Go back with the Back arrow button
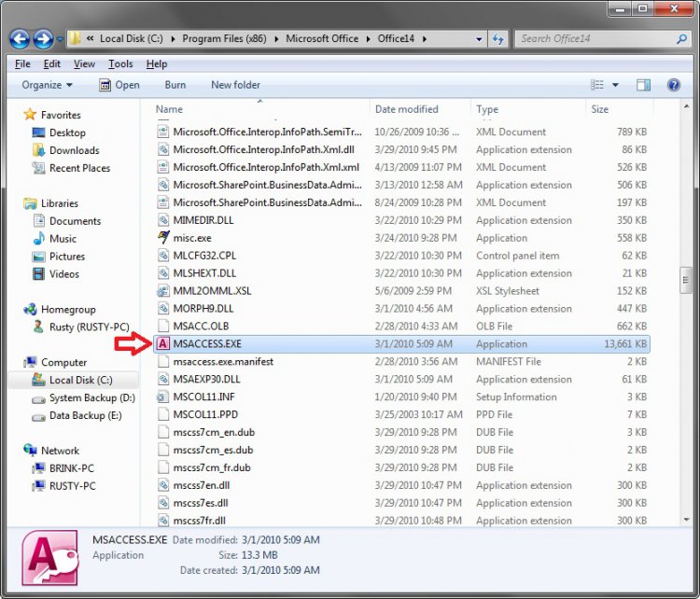 pyautogui.click(x=20, y=39)
